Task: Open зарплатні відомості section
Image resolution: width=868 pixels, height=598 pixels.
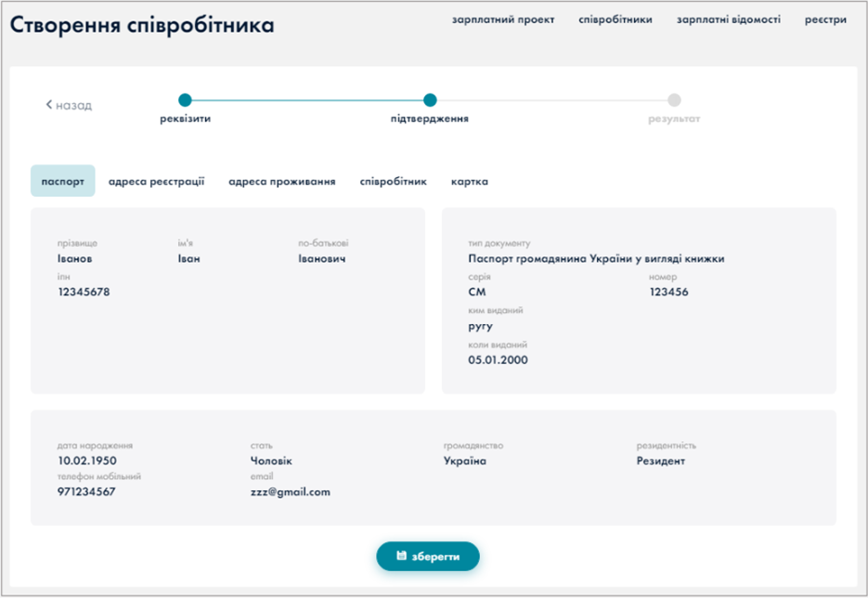Action: pos(728,19)
